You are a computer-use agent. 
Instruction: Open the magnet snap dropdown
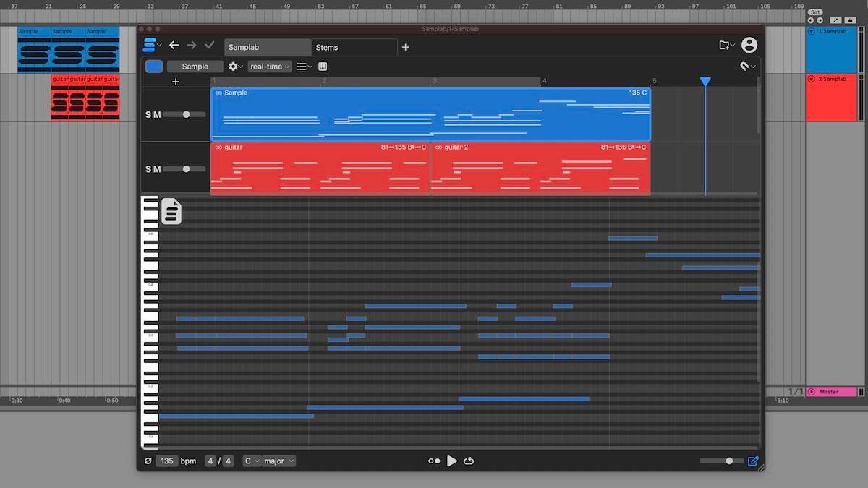[x=747, y=67]
